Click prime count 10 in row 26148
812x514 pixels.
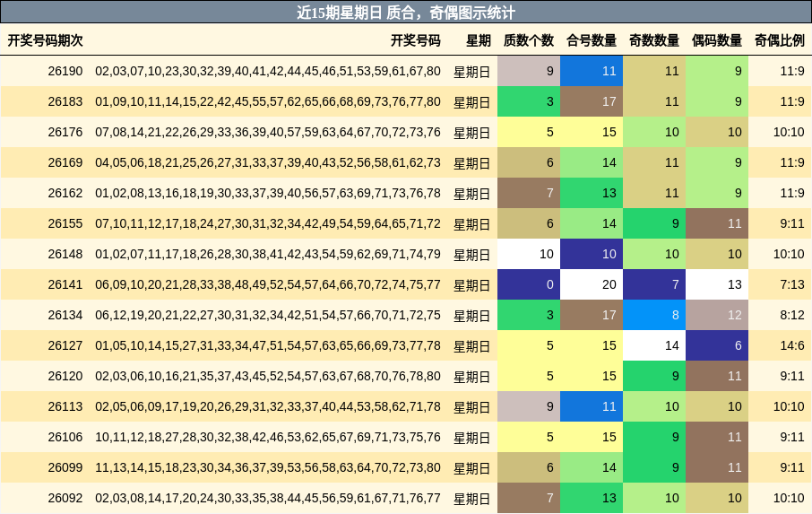click(529, 254)
